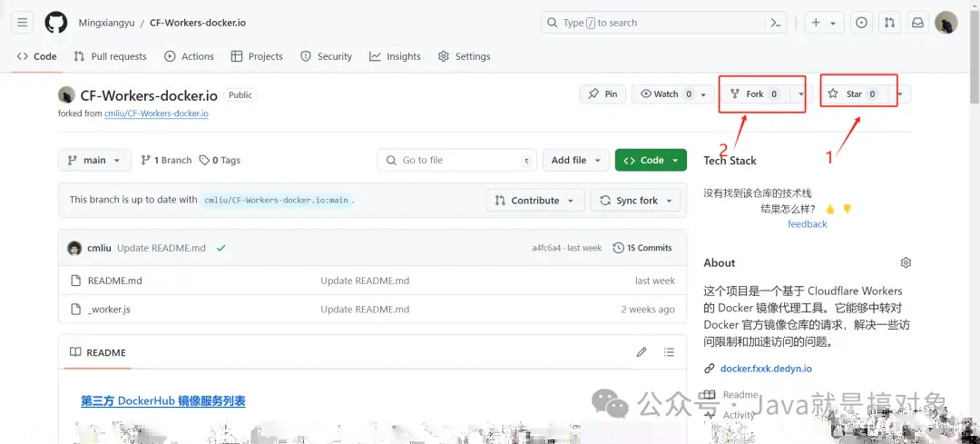Open cmliu/CF-Workers-docker.io:main compare link
Viewport: 980px width, 444px height.
coord(276,200)
